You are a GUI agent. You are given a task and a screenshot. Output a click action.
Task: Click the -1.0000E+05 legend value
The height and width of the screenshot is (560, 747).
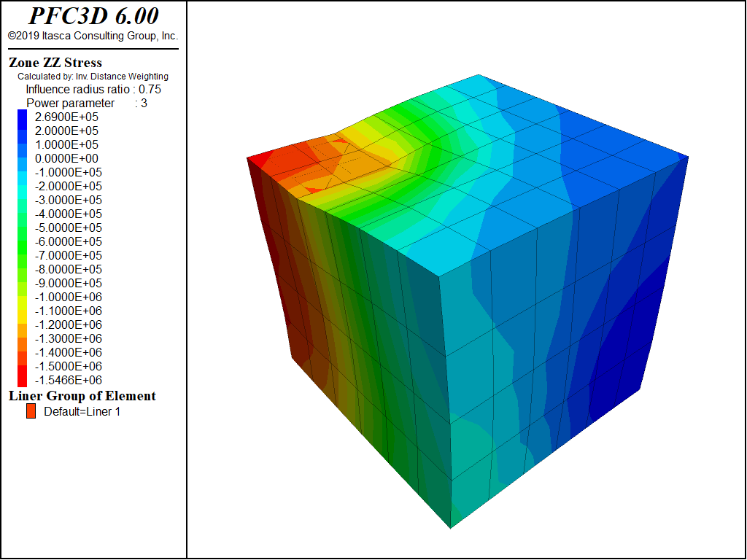tap(68, 172)
